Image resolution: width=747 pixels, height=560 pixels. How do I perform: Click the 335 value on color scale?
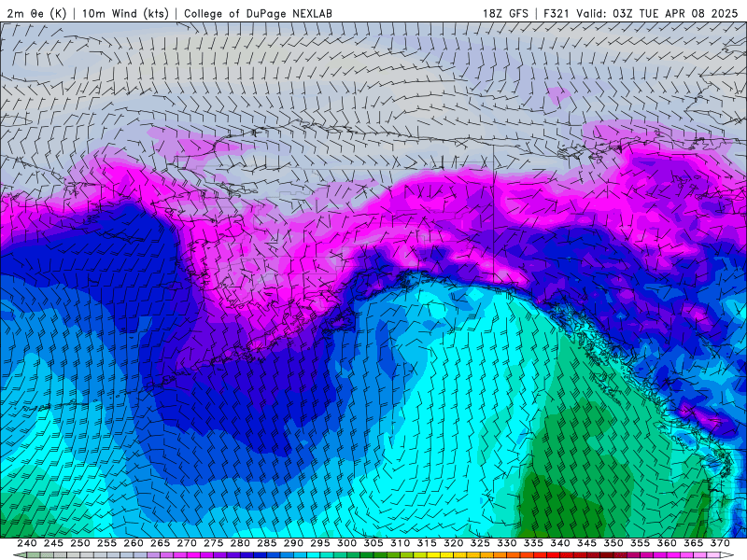(533, 543)
